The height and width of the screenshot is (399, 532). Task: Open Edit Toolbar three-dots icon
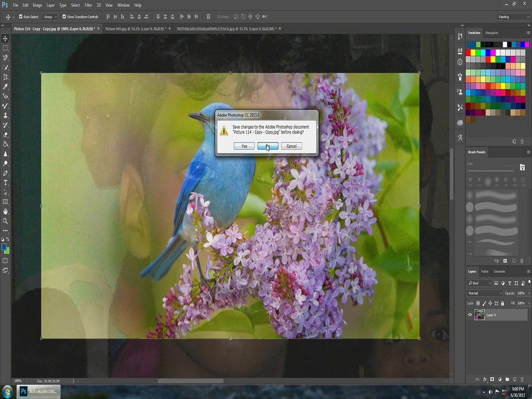(x=6, y=231)
